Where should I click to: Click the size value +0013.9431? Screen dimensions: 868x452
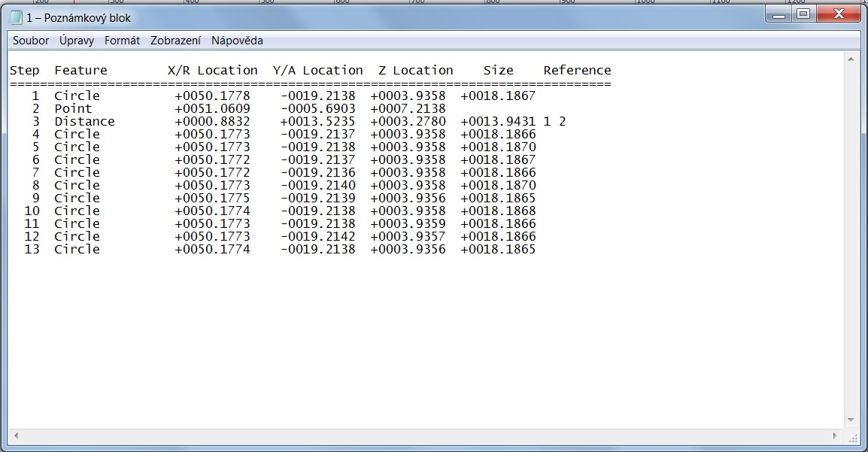[498, 122]
